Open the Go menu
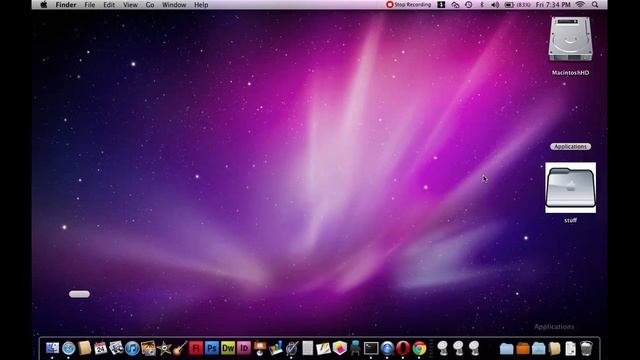 [x=150, y=5]
